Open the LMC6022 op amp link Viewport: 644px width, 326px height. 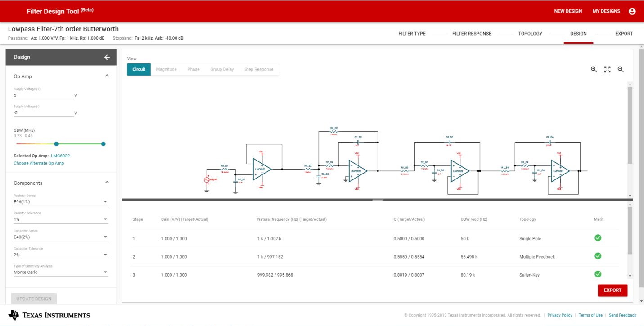pyautogui.click(x=60, y=156)
